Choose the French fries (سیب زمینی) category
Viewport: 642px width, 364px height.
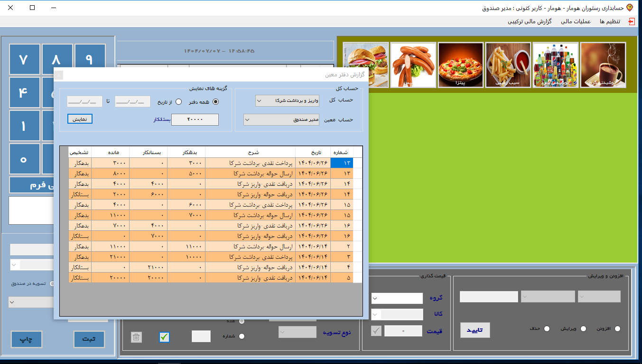coord(508,65)
